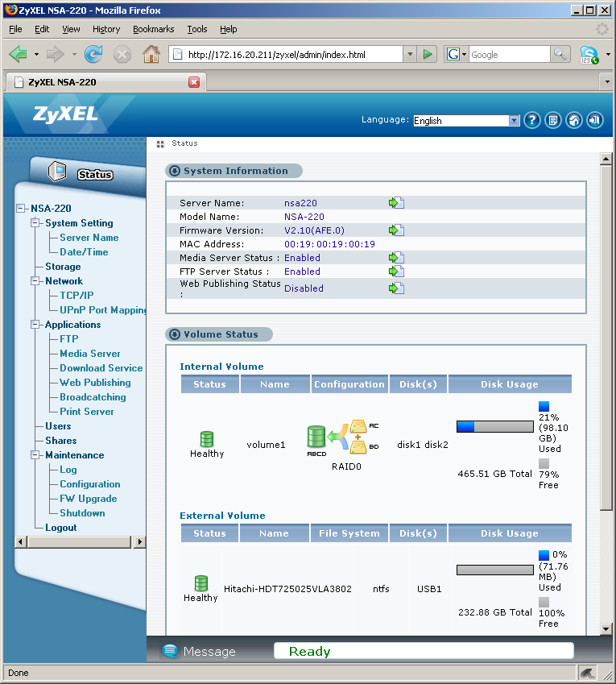Image resolution: width=616 pixels, height=684 pixels.
Task: Open the Bookmarks menu
Action: point(154,29)
